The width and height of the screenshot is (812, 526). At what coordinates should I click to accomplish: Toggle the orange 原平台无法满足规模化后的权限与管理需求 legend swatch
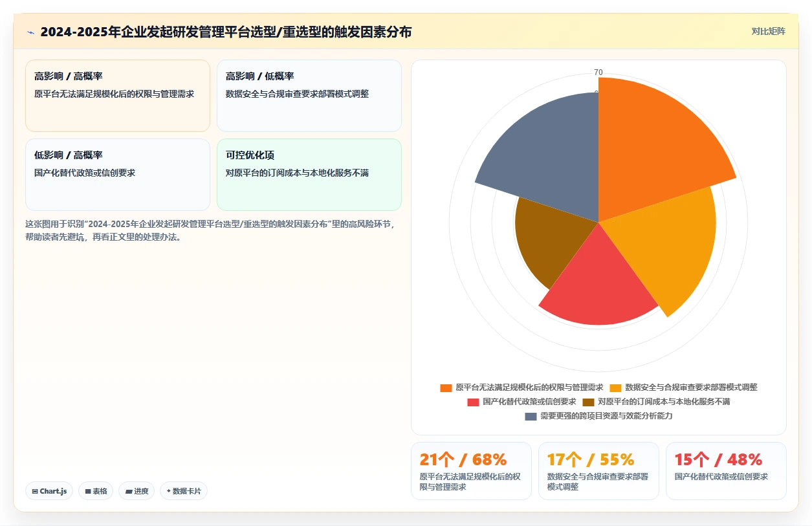(446, 388)
